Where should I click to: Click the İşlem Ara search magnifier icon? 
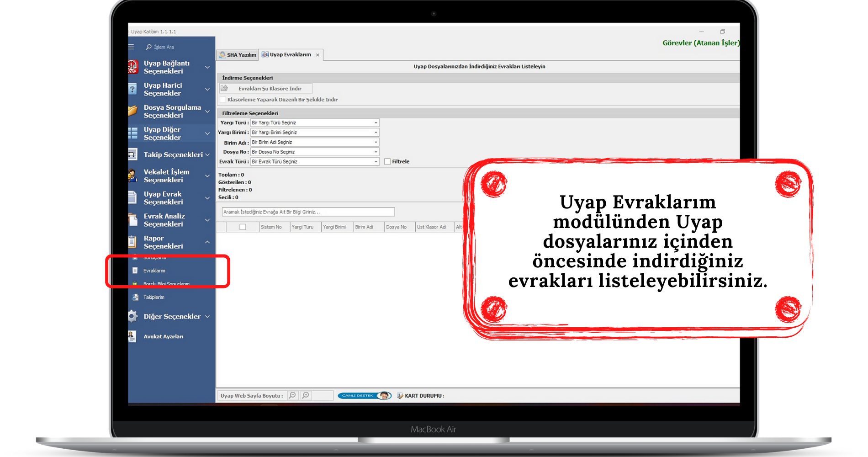pos(148,47)
